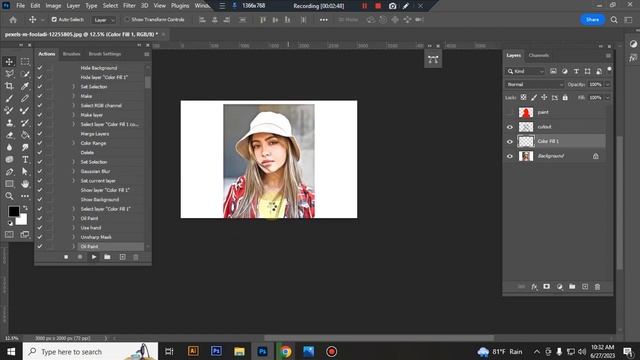Activate the Eyedropper tool
The image size is (640, 360).
pos(25,86)
